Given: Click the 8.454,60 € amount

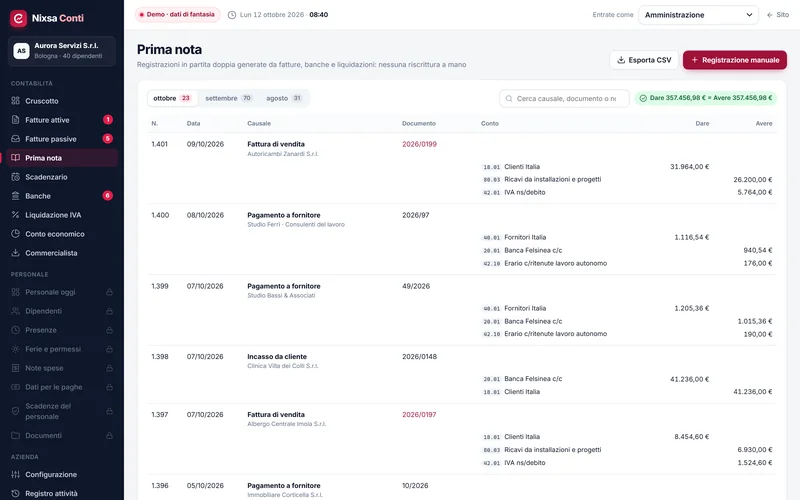Looking at the screenshot, I should click(691, 437).
